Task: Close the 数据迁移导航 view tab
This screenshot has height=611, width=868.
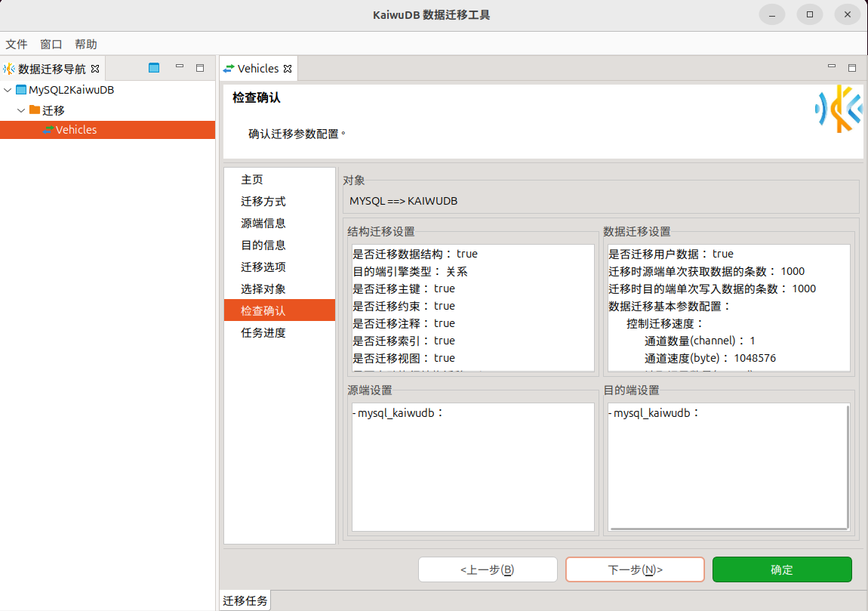Action: (95, 69)
